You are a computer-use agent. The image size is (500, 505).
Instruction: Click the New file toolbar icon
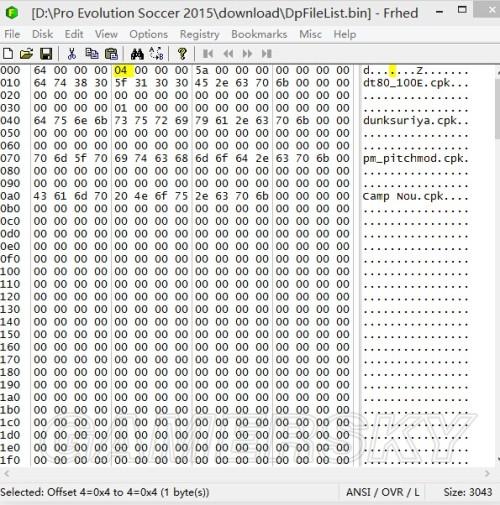8,53
